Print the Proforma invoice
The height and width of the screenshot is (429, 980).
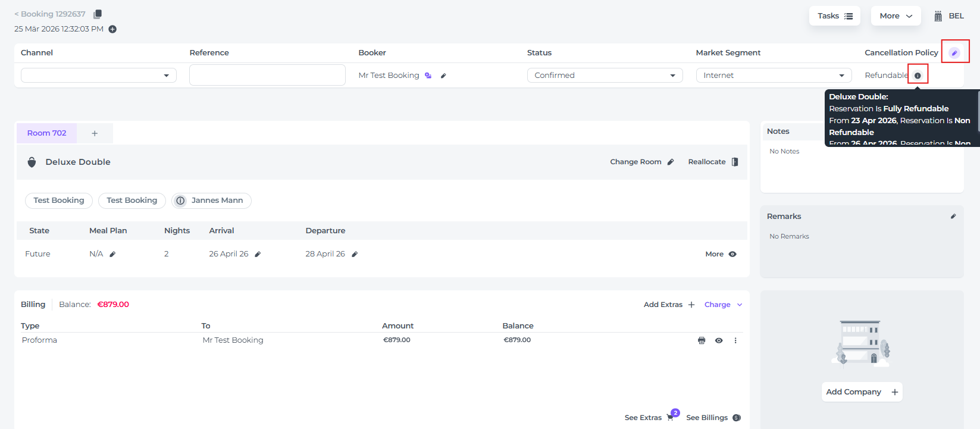click(702, 340)
